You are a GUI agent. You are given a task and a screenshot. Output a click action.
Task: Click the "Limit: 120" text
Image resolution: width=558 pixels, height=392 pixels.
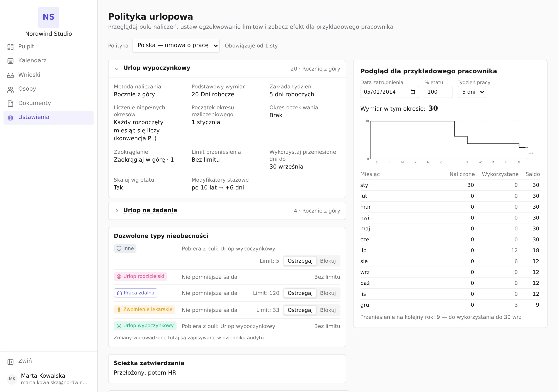[266, 293]
